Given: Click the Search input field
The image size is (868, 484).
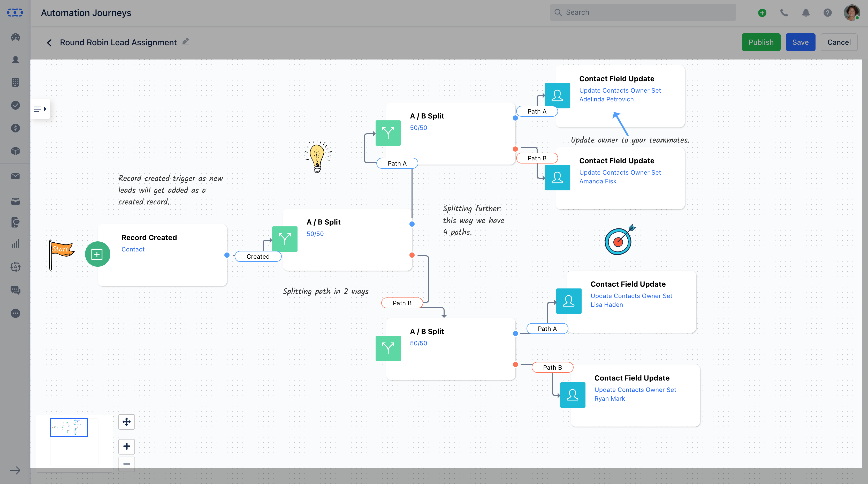Looking at the screenshot, I should click(647, 12).
